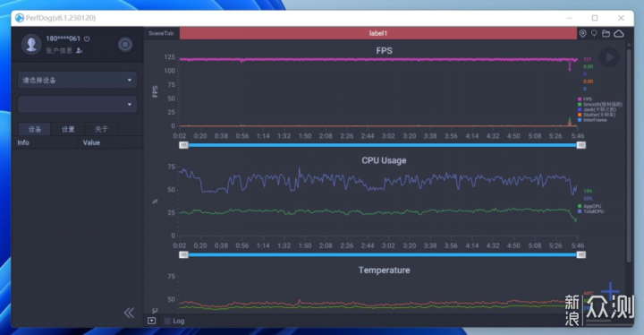Open the empty app selection dropdown
The width and height of the screenshot is (644, 335).
77,105
